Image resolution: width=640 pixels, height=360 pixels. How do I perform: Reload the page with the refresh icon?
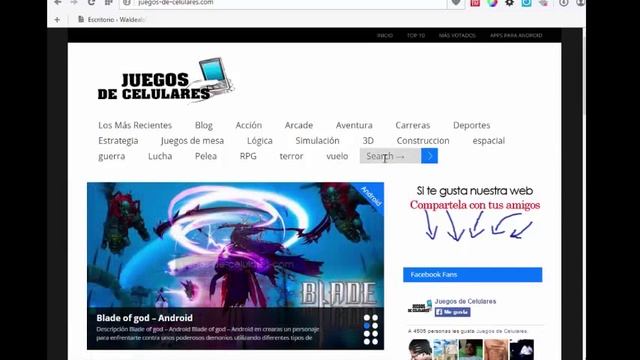tap(91, 2)
